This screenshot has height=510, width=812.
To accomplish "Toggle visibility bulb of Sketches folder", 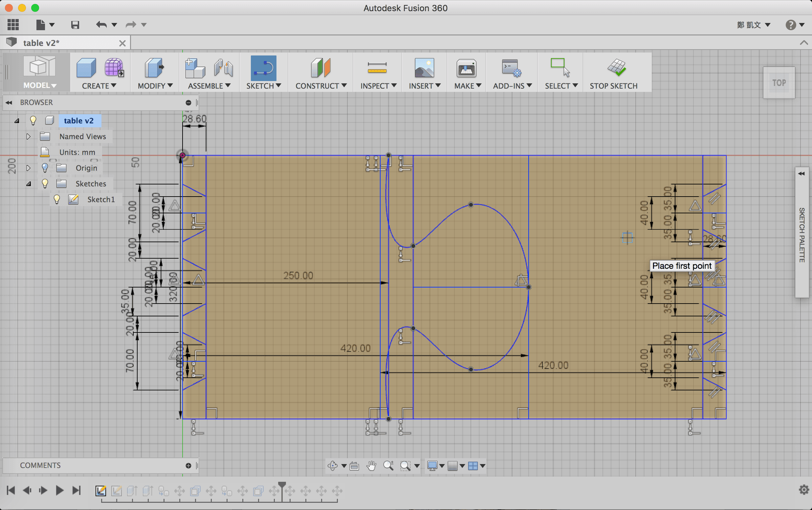I will (45, 184).
